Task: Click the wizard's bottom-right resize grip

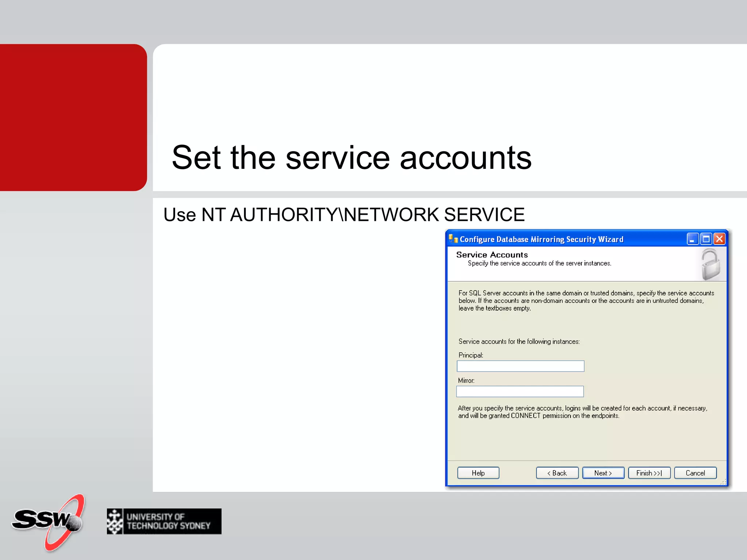Action: (724, 482)
